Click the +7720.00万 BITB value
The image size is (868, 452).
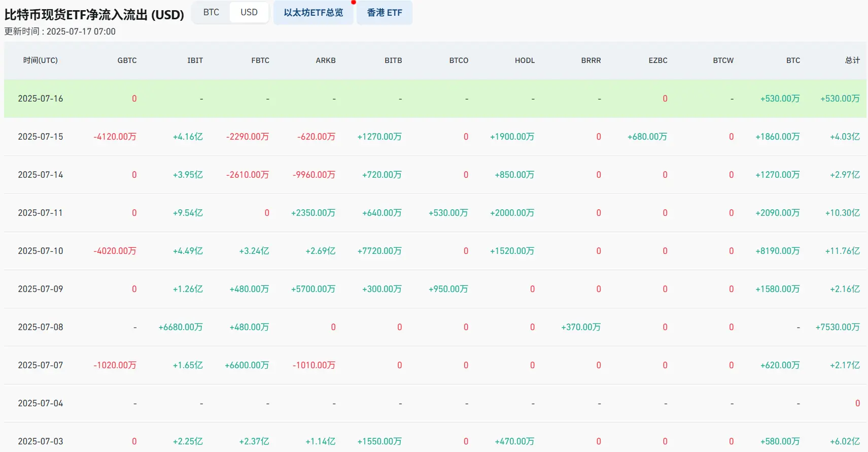click(379, 251)
